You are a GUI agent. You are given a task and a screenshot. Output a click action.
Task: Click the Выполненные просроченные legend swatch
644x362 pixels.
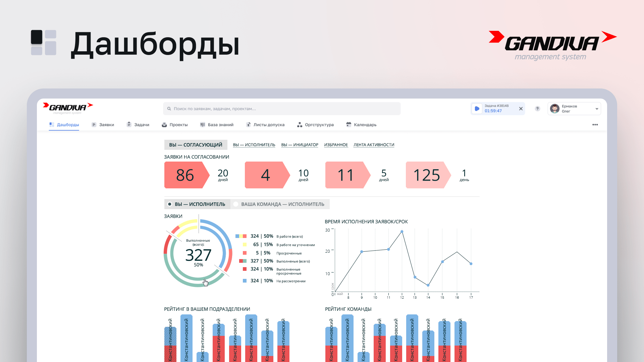coord(245,269)
